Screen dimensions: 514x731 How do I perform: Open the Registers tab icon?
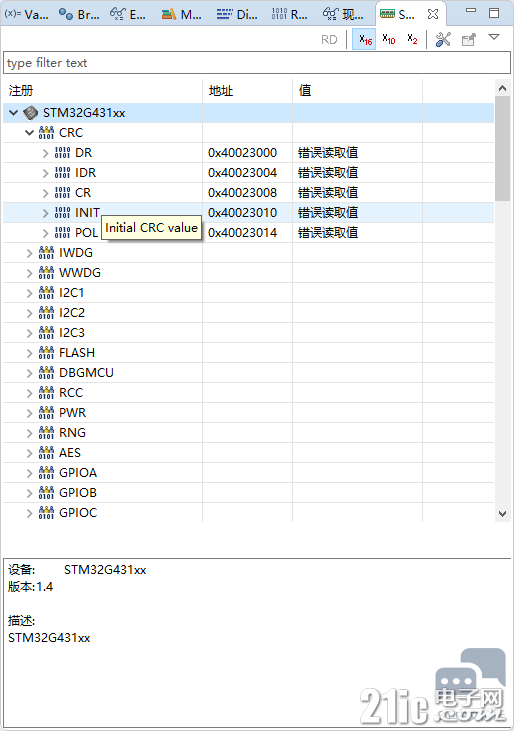click(279, 14)
